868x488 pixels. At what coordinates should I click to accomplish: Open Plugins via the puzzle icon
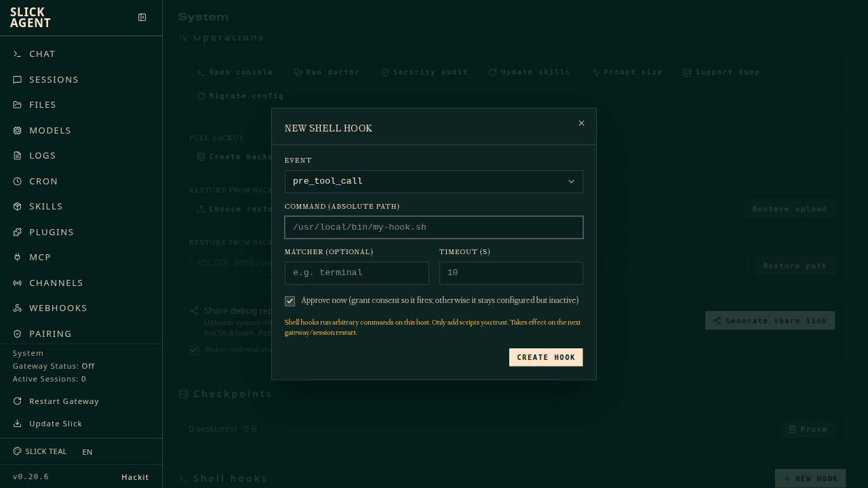pyautogui.click(x=18, y=232)
